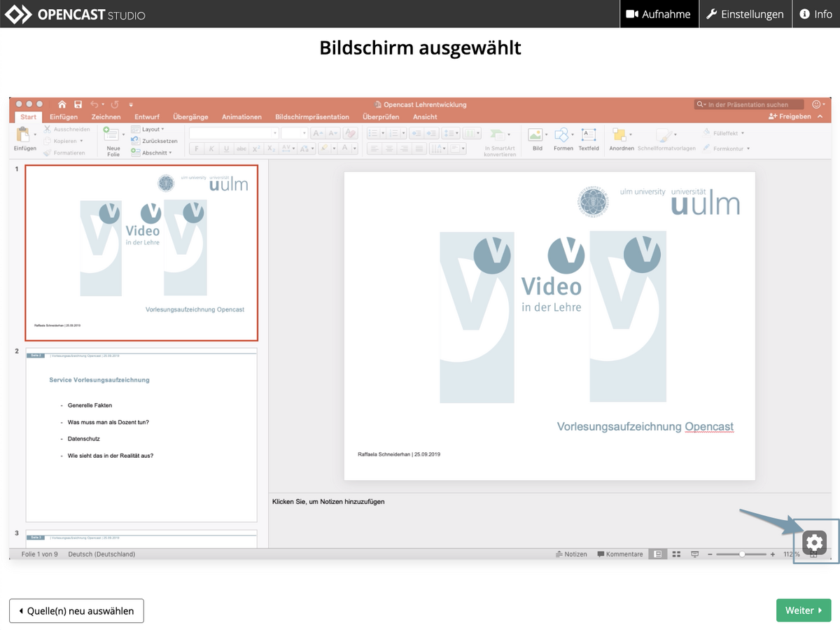
Task: Click the Zurücksetzen reset icon
Action: tap(136, 141)
